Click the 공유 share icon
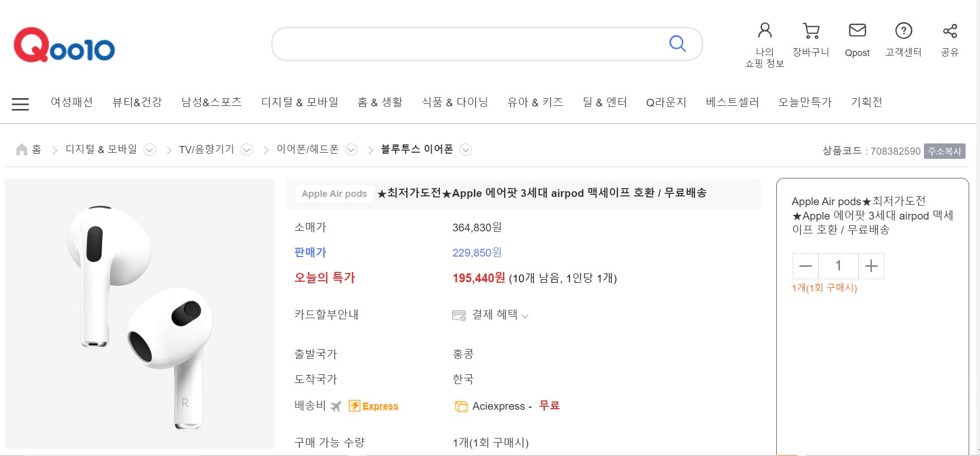This screenshot has width=980, height=456. [950, 31]
